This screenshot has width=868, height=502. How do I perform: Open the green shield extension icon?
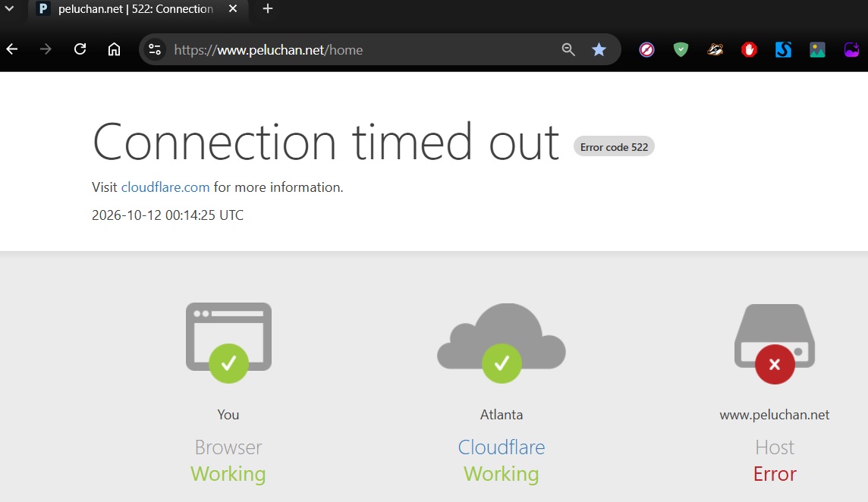(681, 50)
